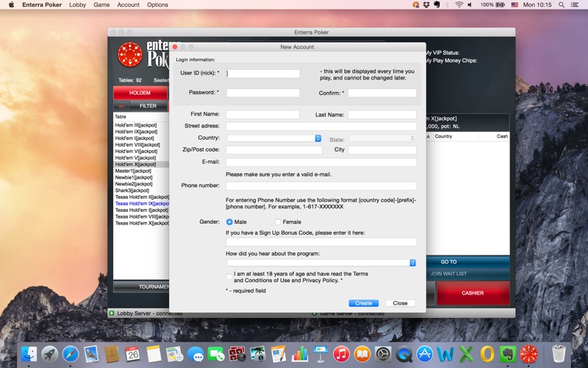
Task: Open Launchpad rocket icon in dock
Action: point(49,354)
